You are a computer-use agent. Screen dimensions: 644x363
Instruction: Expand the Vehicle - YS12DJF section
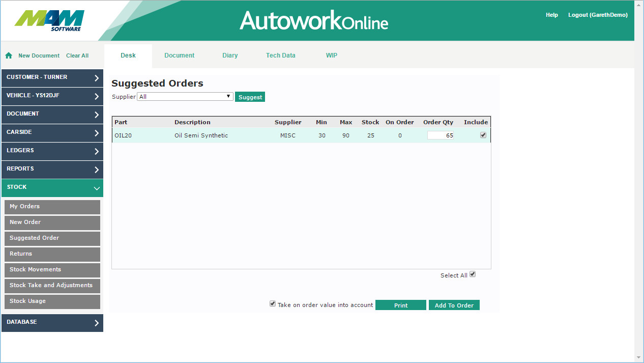tap(52, 96)
